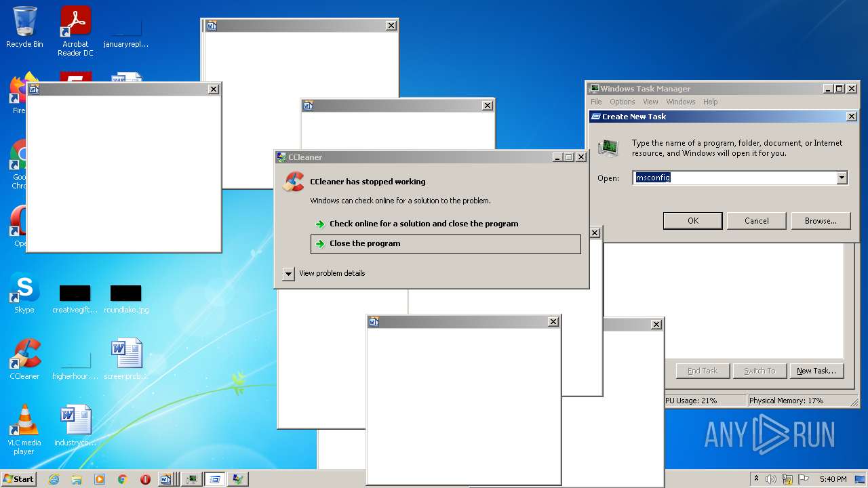The image size is (868, 488).
Task: Show hidden system tray icons
Action: pyautogui.click(x=756, y=479)
